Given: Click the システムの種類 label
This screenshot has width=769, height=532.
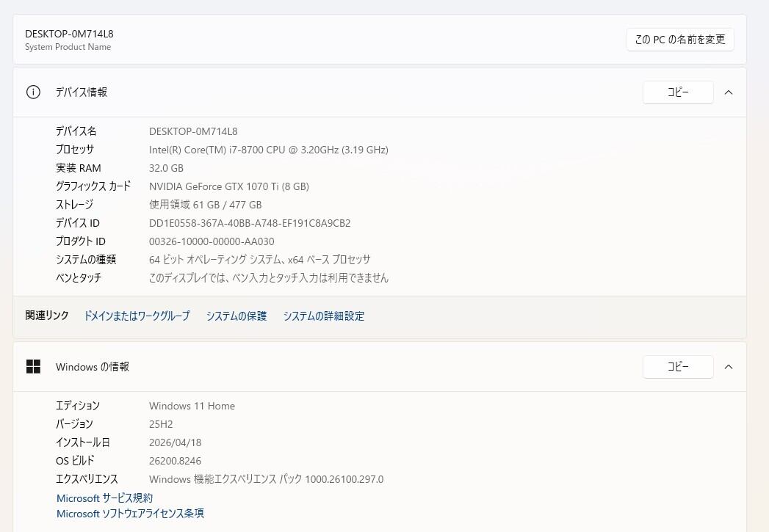Looking at the screenshot, I should [x=86, y=260].
